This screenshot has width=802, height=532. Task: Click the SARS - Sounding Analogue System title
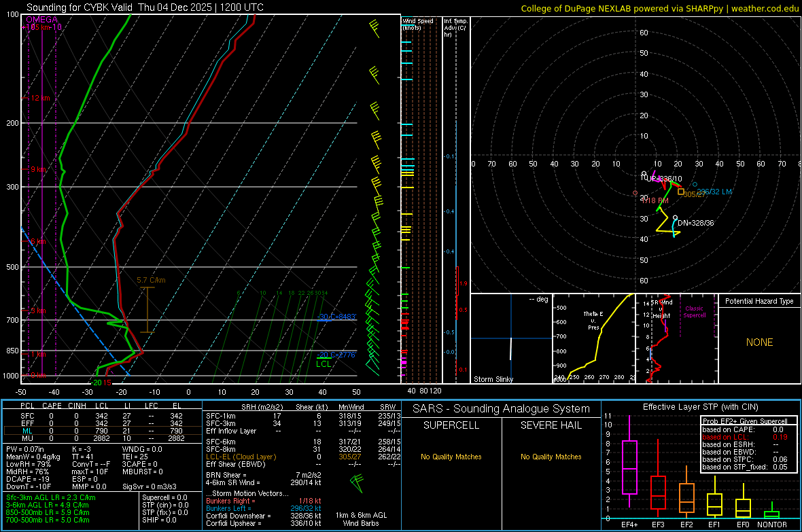pyautogui.click(x=502, y=408)
